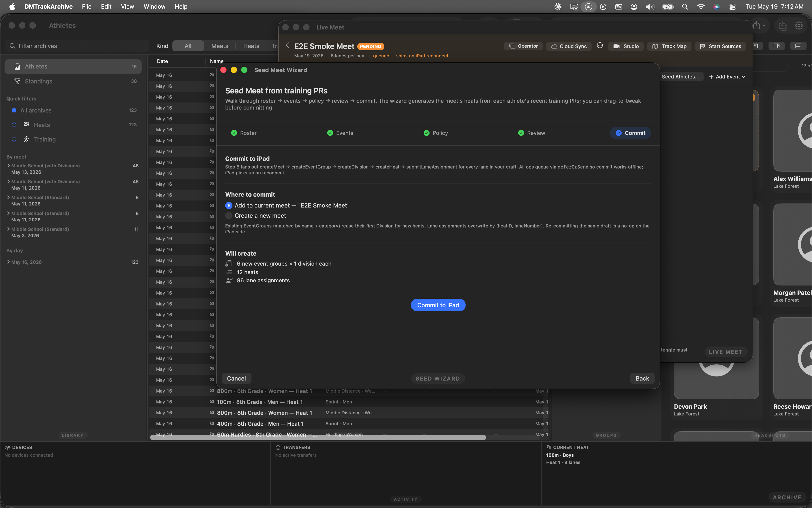Click the Date column header

coord(162,61)
